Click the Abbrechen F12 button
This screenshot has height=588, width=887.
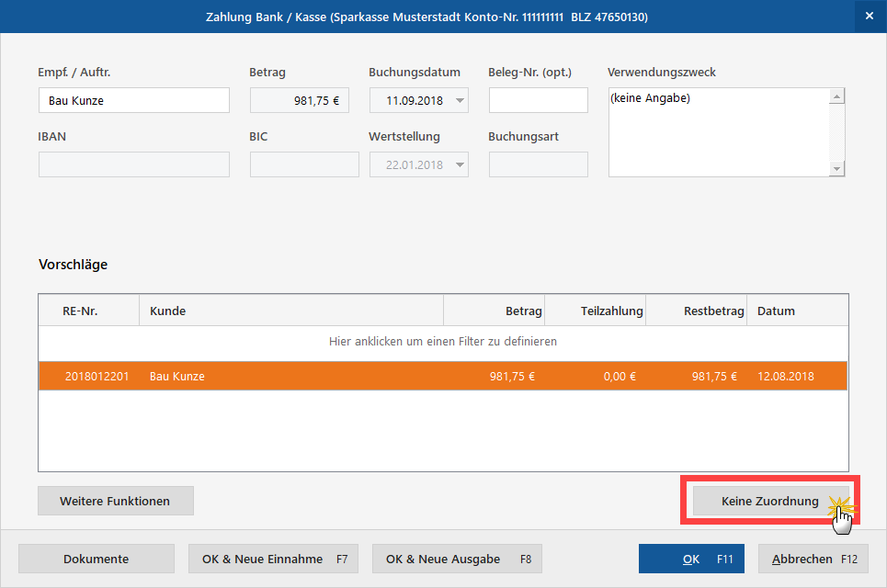tap(813, 559)
